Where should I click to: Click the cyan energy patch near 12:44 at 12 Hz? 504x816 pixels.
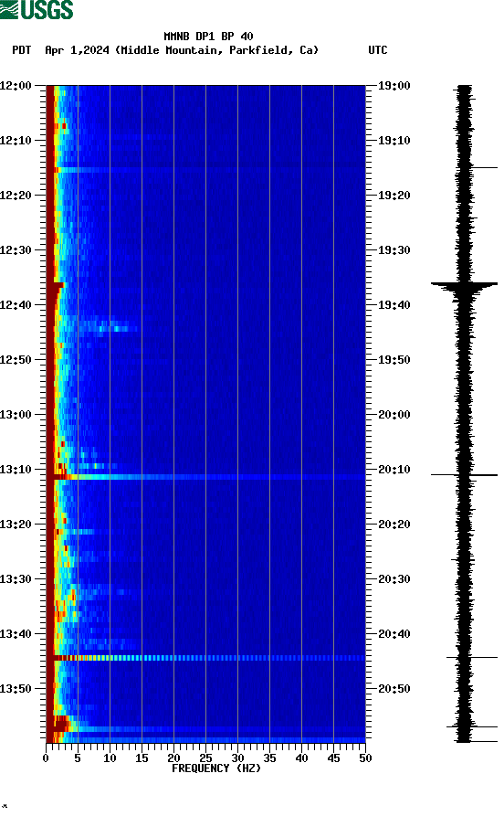coord(119,328)
